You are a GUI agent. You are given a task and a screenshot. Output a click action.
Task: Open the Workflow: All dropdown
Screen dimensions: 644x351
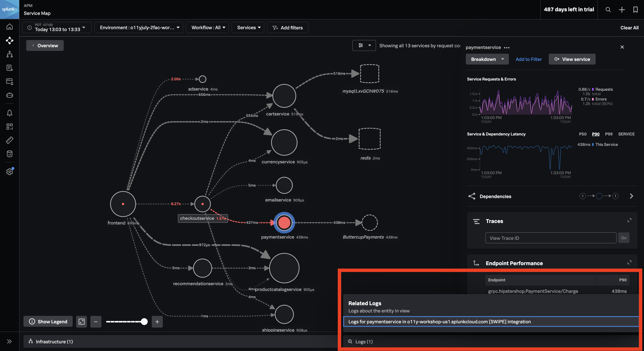tap(207, 27)
